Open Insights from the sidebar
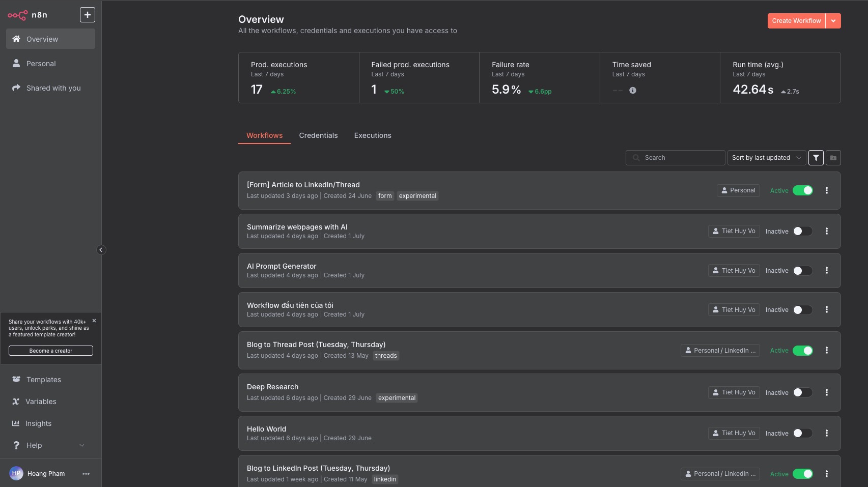The height and width of the screenshot is (487, 868). pos(38,423)
